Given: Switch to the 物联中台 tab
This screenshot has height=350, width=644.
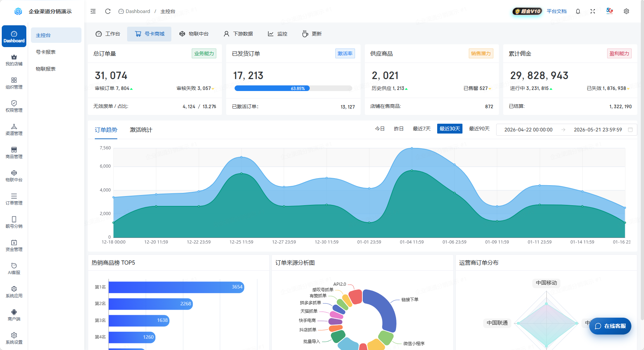Looking at the screenshot, I should pos(194,34).
